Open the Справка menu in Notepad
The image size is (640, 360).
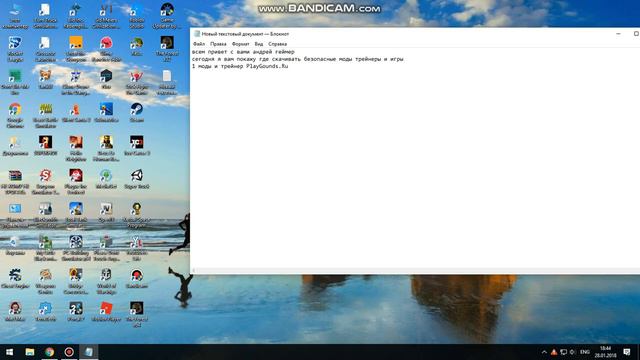(278, 44)
